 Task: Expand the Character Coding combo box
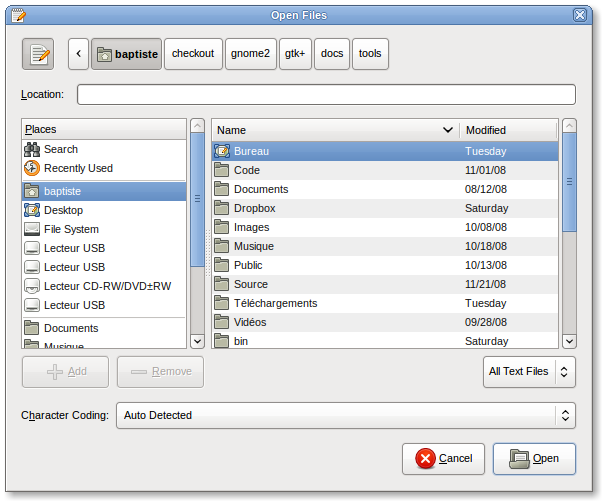click(x=345, y=415)
